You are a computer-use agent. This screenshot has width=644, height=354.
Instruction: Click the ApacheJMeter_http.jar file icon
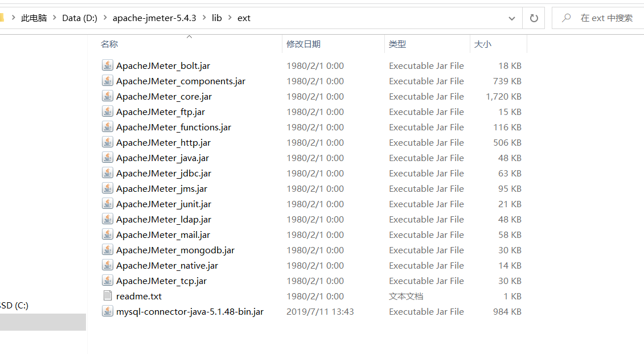[108, 142]
